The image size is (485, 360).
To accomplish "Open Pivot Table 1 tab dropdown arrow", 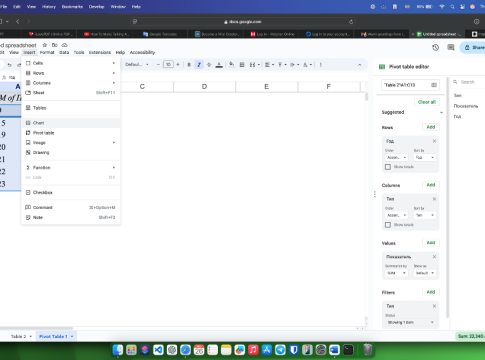I will pos(72,336).
